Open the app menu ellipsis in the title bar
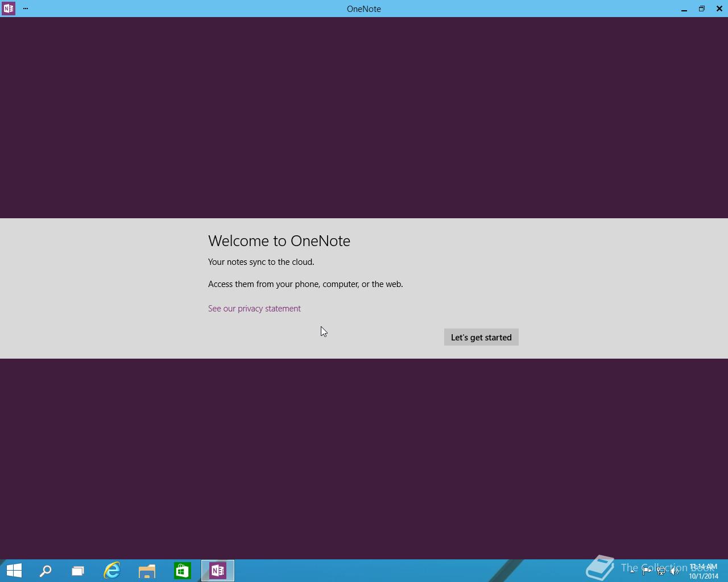728x582 pixels. click(26, 9)
